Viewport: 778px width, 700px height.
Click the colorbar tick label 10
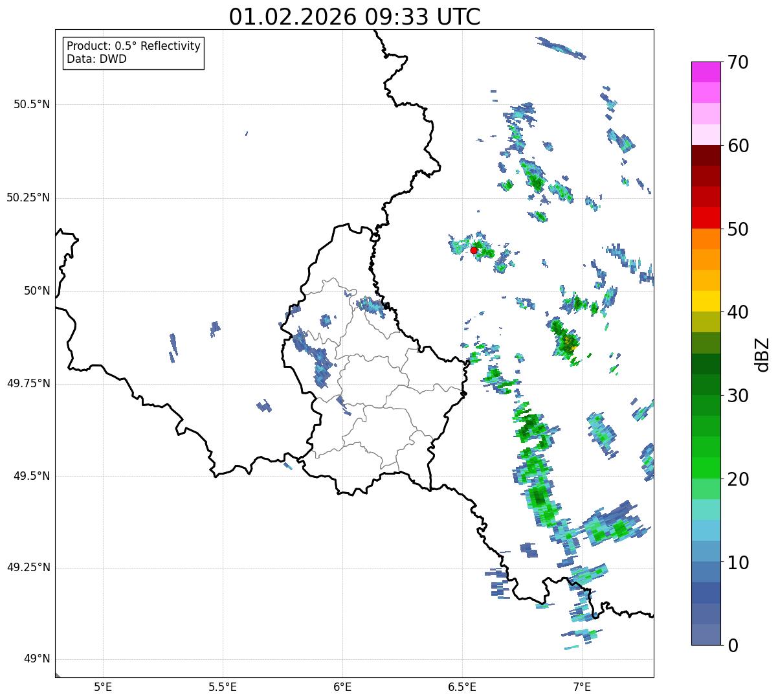pyautogui.click(x=738, y=563)
